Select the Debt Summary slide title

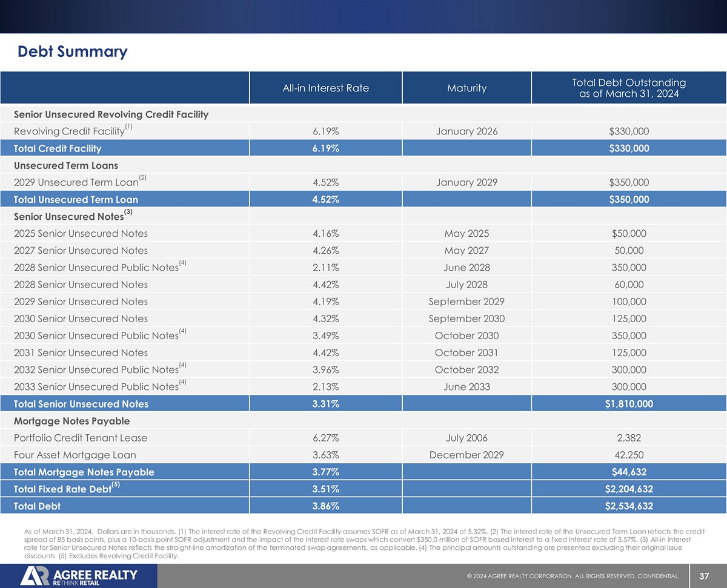coord(73,51)
